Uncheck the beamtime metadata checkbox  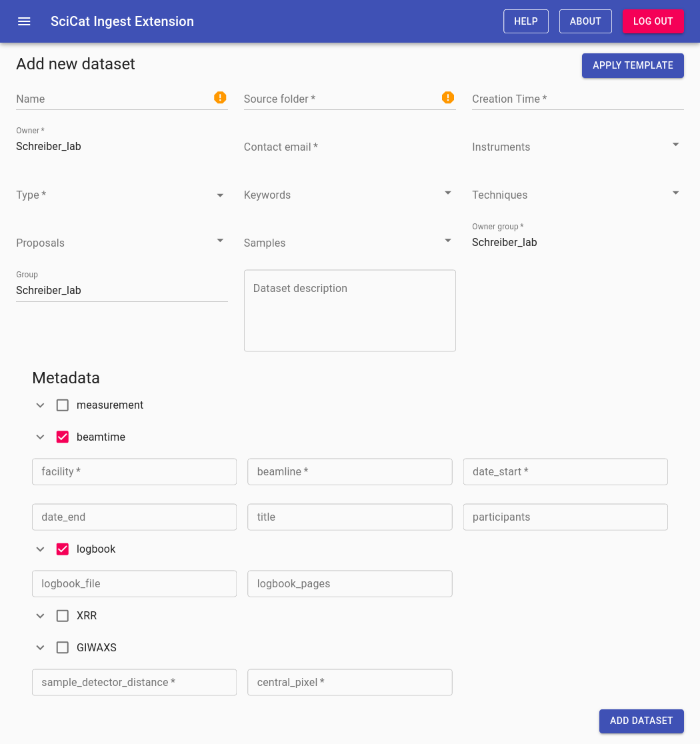tap(62, 437)
